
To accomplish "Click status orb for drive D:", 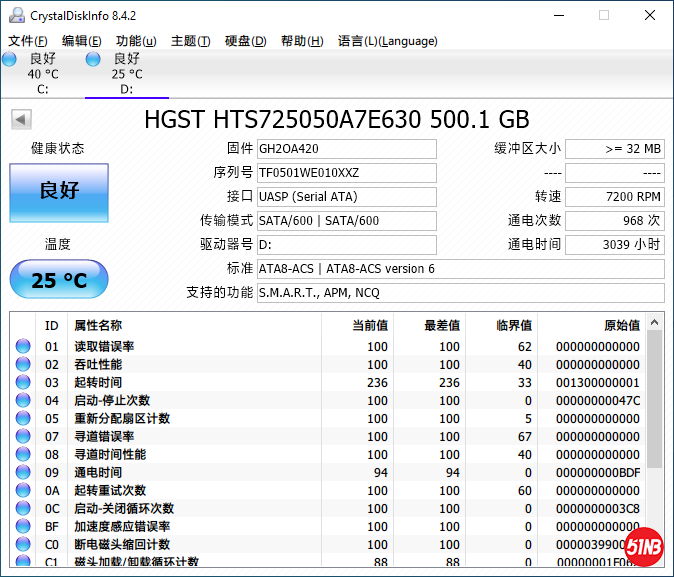I will (93, 60).
